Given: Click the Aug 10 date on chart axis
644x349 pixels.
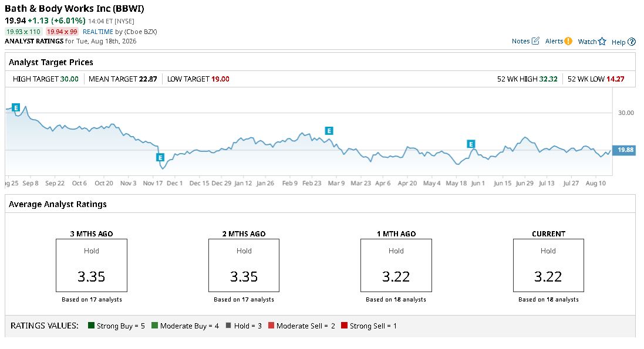Looking at the screenshot, I should [x=595, y=183].
